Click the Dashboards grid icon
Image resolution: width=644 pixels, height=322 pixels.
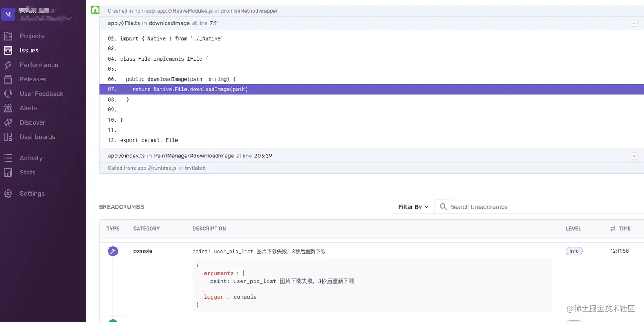(8, 137)
